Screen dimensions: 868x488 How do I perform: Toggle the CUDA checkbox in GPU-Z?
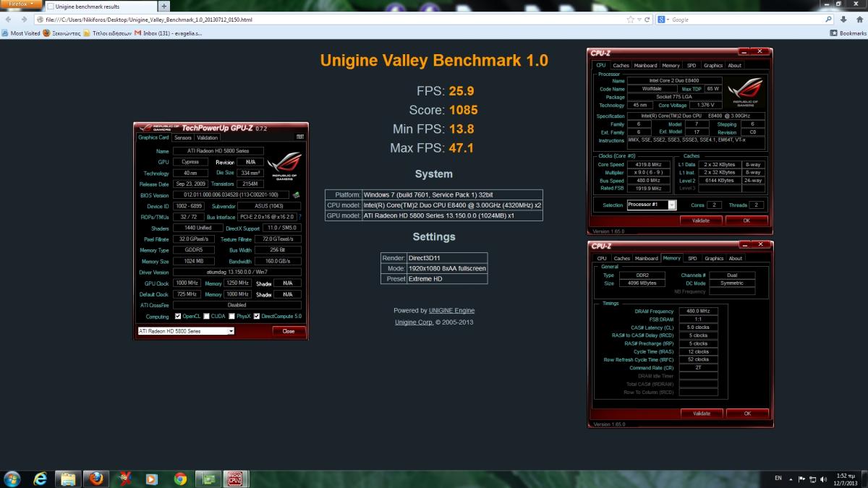(x=206, y=316)
